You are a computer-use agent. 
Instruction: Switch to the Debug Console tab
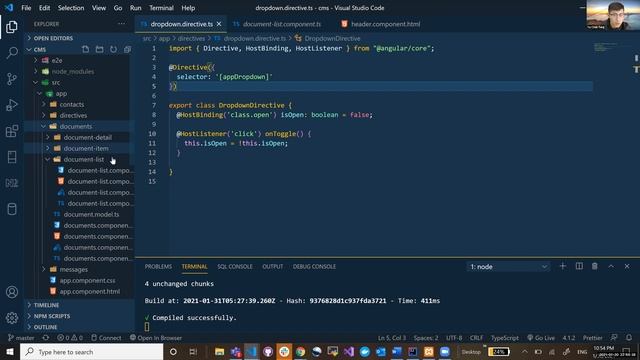tap(314, 266)
